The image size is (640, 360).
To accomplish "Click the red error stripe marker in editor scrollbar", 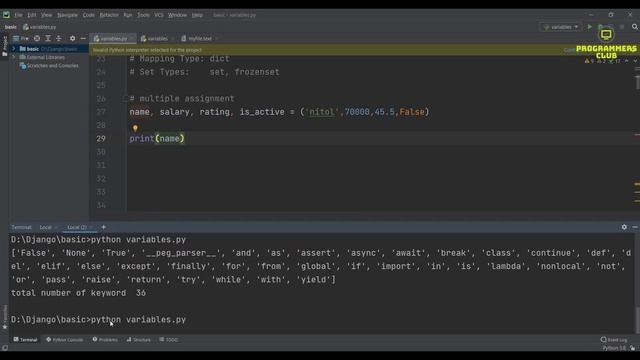I will pyautogui.click(x=637, y=135).
